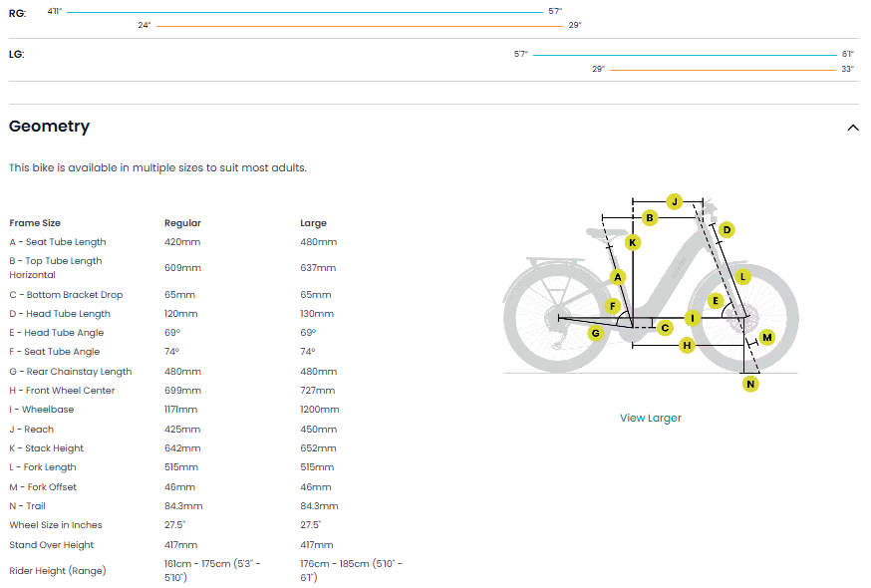Select the M fork offset marker on diagram
This screenshot has width=871, height=588.
766,338
